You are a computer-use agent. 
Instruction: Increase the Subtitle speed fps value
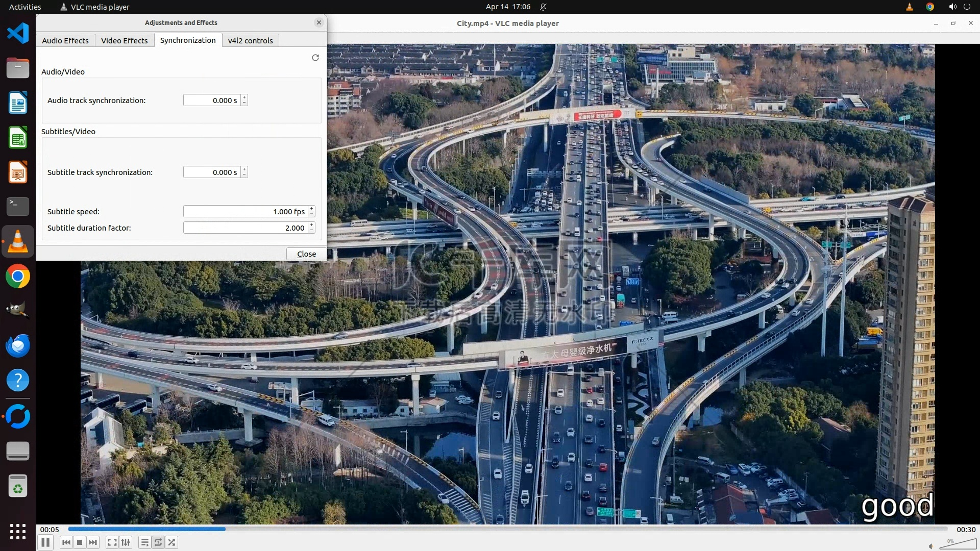pos(311,209)
